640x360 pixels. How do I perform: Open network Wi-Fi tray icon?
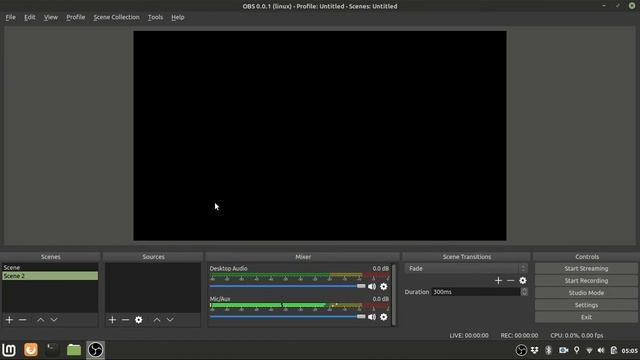pyautogui.click(x=589, y=351)
